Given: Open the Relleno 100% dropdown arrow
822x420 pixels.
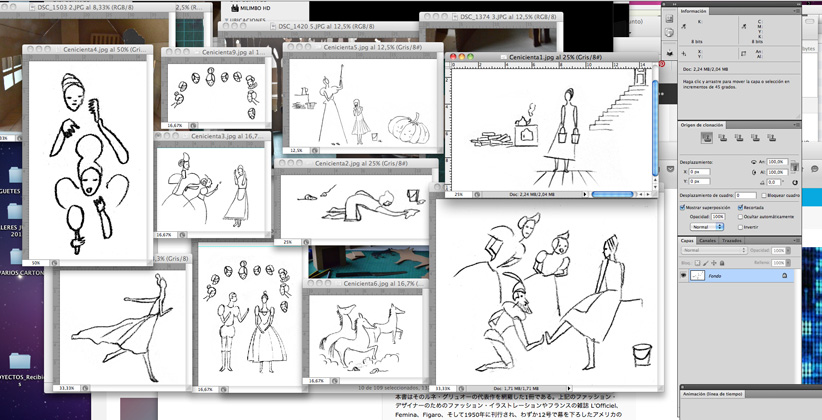Looking at the screenshot, I should [788, 263].
